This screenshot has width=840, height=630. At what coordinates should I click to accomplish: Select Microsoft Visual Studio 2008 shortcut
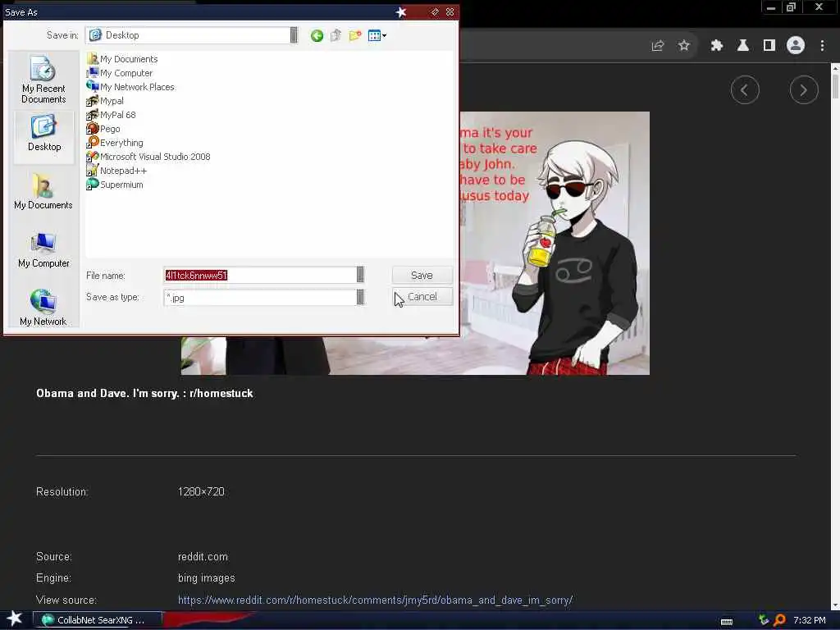click(x=148, y=157)
